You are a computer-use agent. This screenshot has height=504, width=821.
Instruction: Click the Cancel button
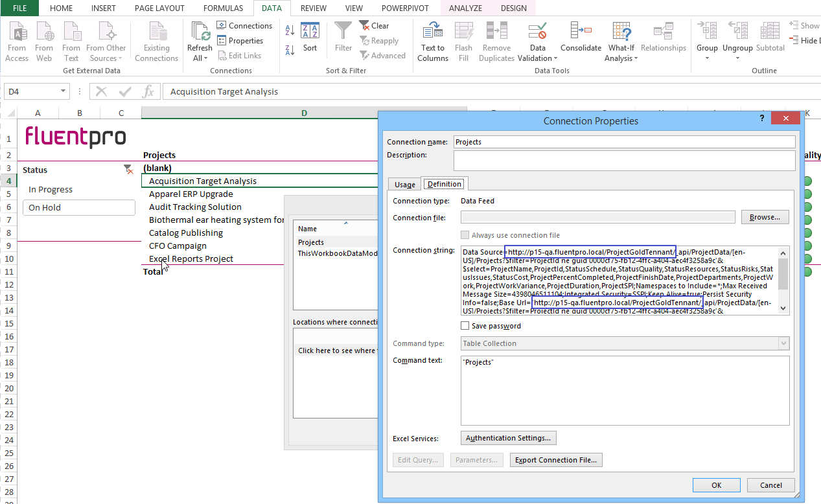pyautogui.click(x=770, y=485)
